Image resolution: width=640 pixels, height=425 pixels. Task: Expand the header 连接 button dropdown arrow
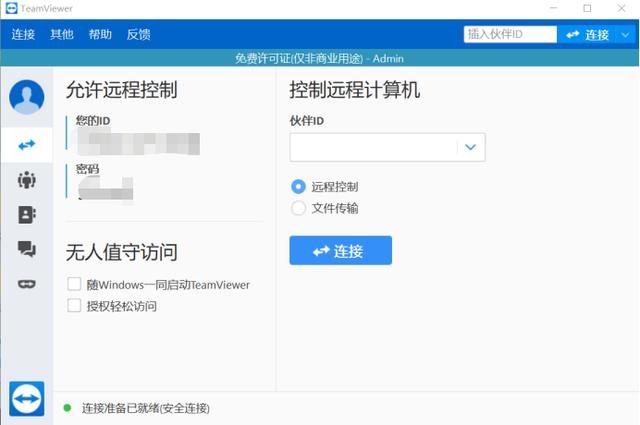[625, 35]
